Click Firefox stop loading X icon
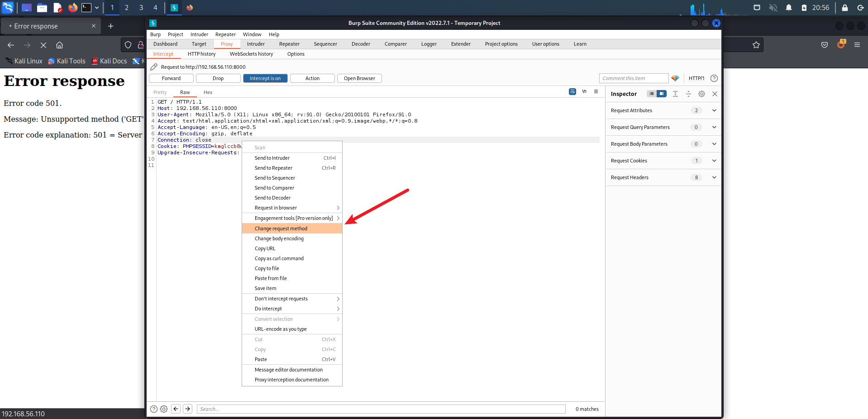868x419 pixels. 43,45
